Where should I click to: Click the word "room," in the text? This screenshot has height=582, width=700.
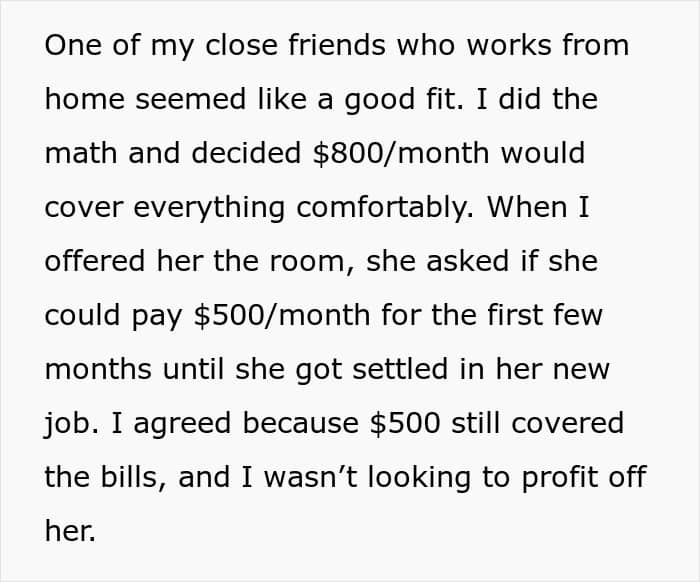(x=312, y=262)
